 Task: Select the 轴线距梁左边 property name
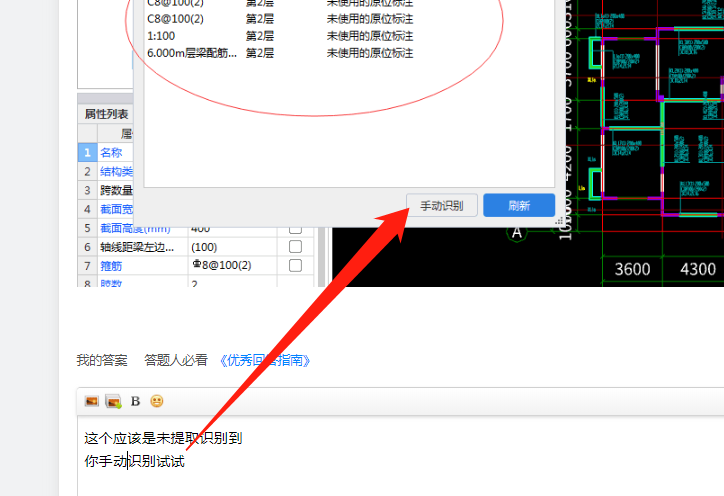point(137,247)
